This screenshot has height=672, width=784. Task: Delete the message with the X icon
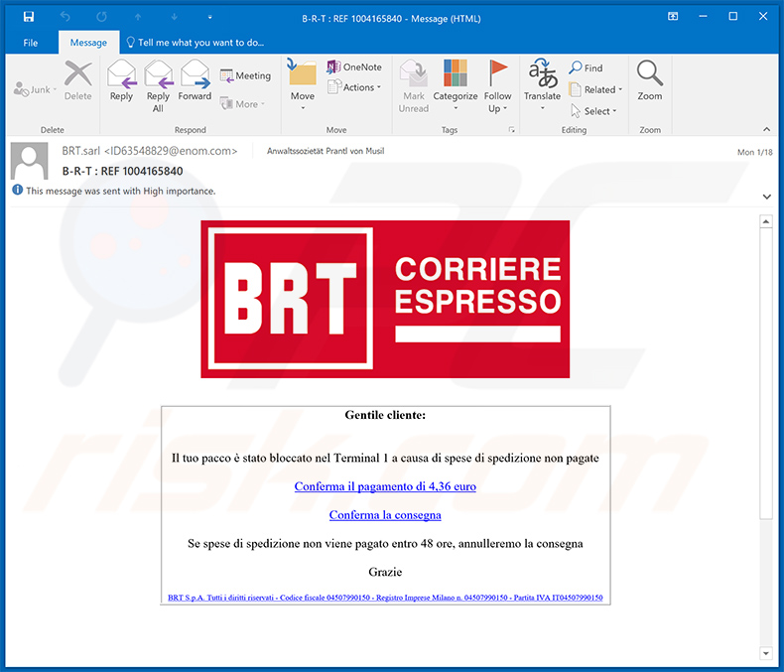(x=78, y=81)
